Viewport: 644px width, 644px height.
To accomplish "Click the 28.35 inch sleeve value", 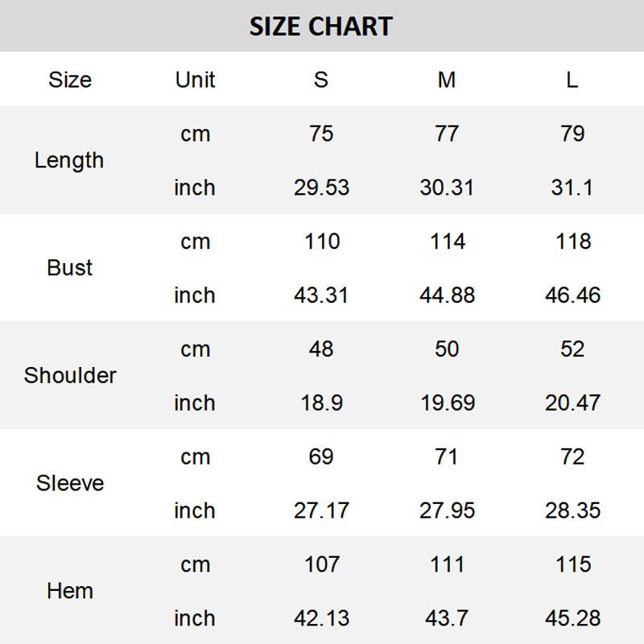I will [x=572, y=510].
